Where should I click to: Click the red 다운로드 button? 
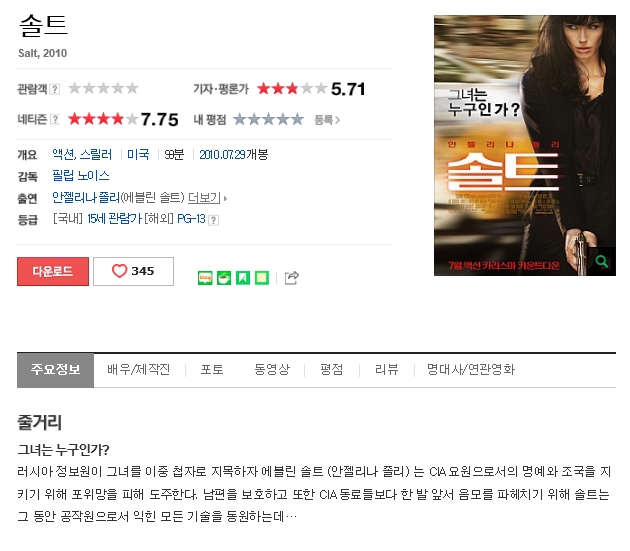(53, 271)
